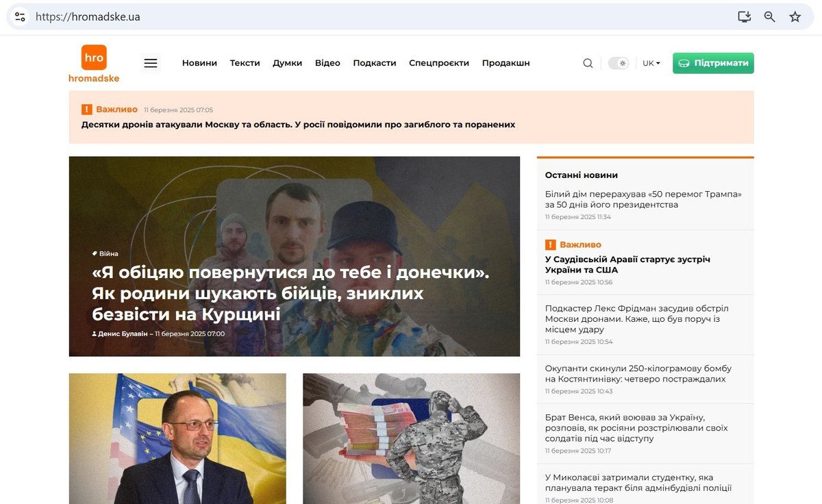Open the thumbnail of the man with flags
Viewport: 822px width, 504px height.
coord(177,438)
